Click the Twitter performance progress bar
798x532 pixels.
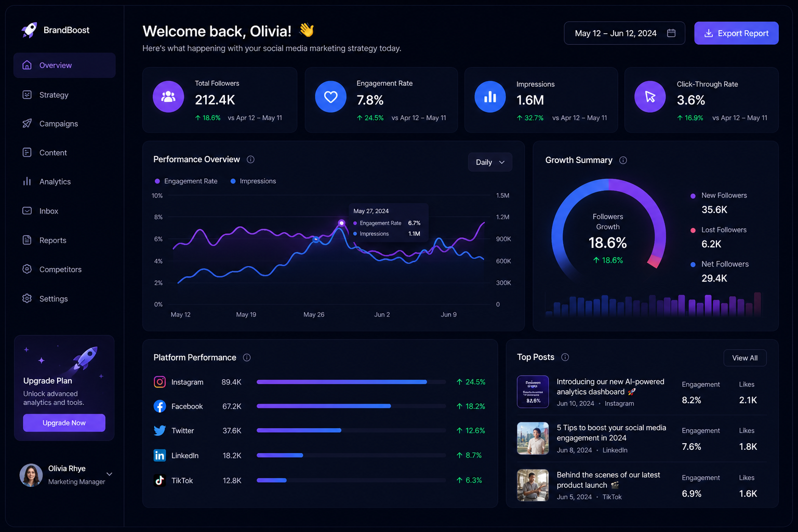[x=351, y=431]
